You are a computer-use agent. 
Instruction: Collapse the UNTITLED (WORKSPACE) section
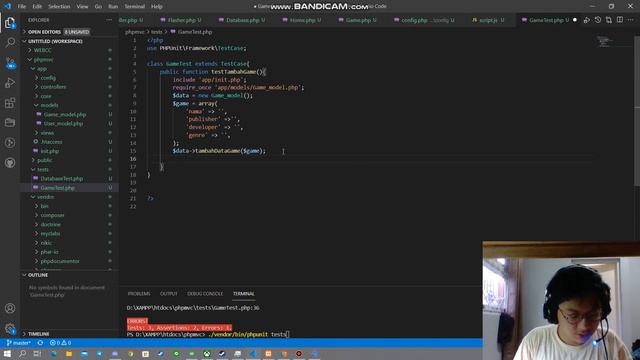[x=70, y=41]
